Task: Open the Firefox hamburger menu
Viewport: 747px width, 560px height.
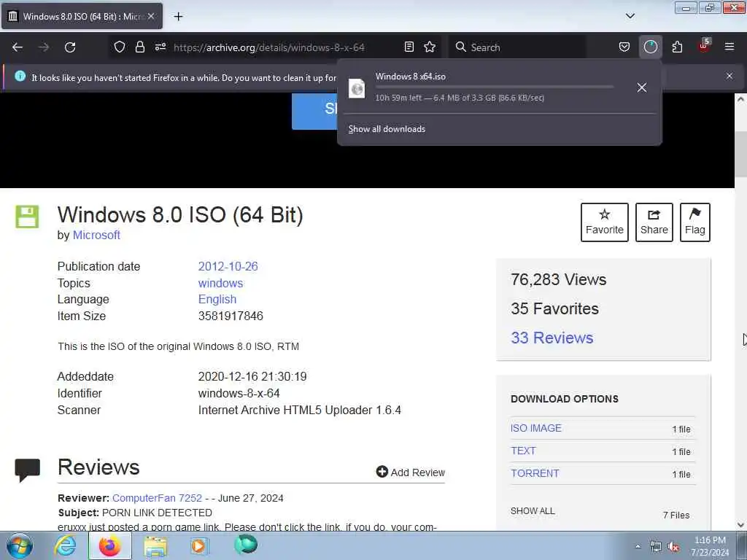Action: coord(729,47)
